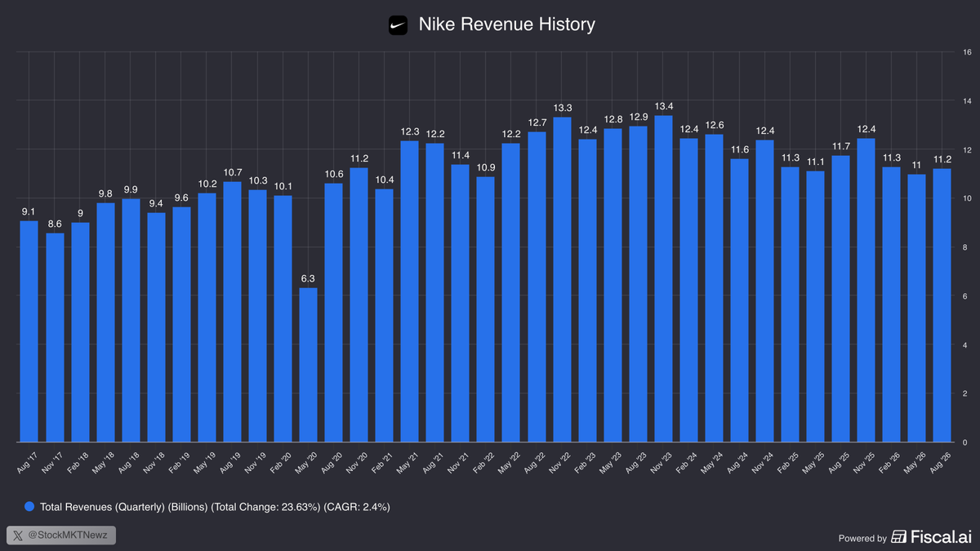The width and height of the screenshot is (980, 551).
Task: Click the "9.9" value label
Action: 131,189
